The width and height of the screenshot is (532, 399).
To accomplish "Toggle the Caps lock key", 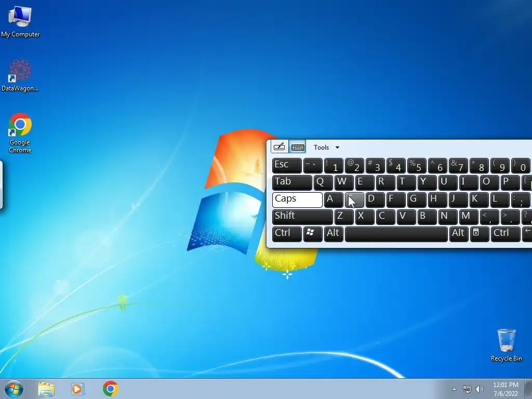I will coord(297,200).
